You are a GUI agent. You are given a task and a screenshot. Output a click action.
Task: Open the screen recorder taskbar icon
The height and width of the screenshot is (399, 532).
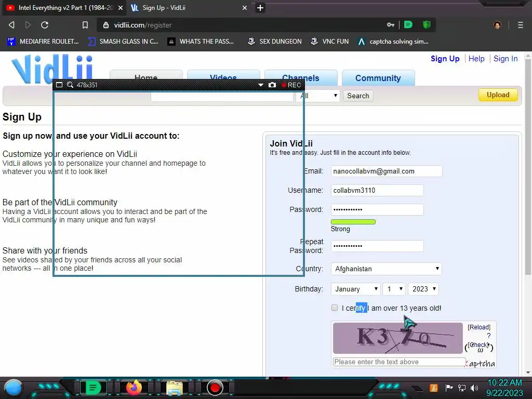point(215,388)
